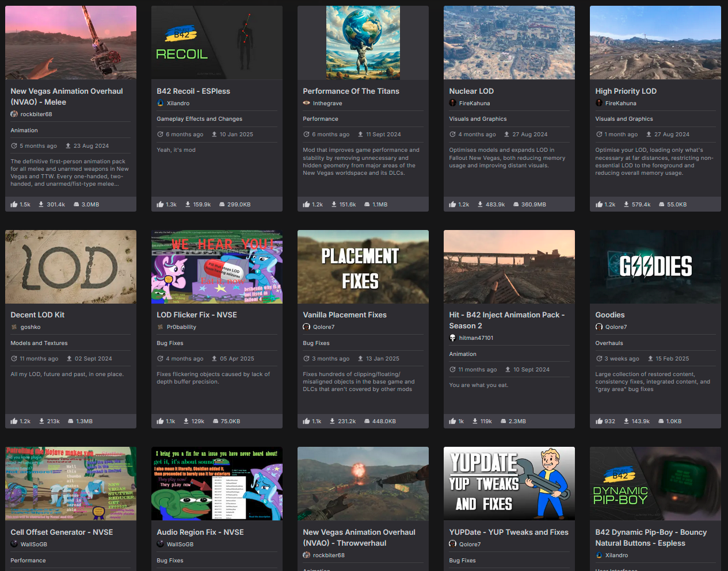
Task: Open the LOD Flicker Fix - NVSE title
Action: click(x=197, y=315)
